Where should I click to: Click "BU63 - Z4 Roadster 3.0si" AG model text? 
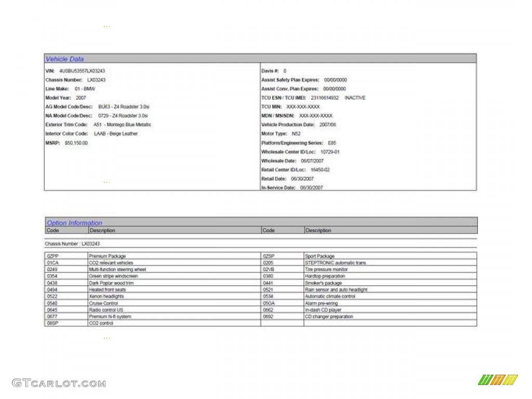click(x=124, y=107)
